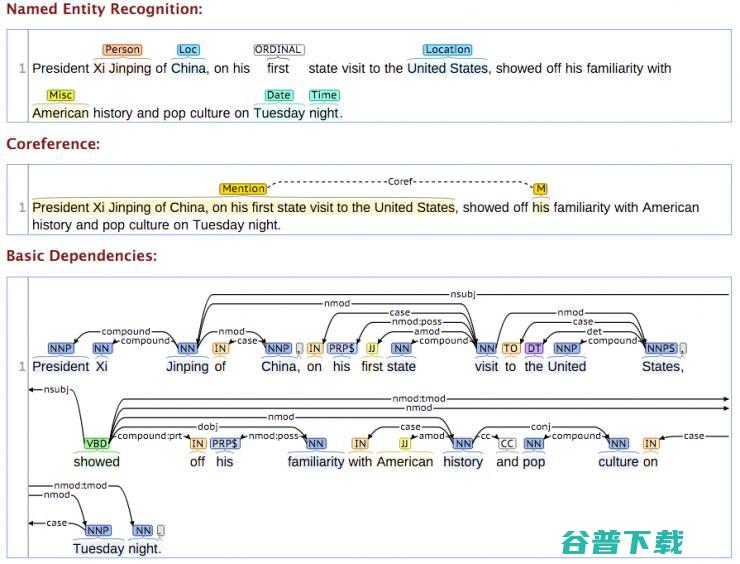Click the yellow Mention label in Coreference
The height and width of the screenshot is (564, 740).
coord(243,189)
